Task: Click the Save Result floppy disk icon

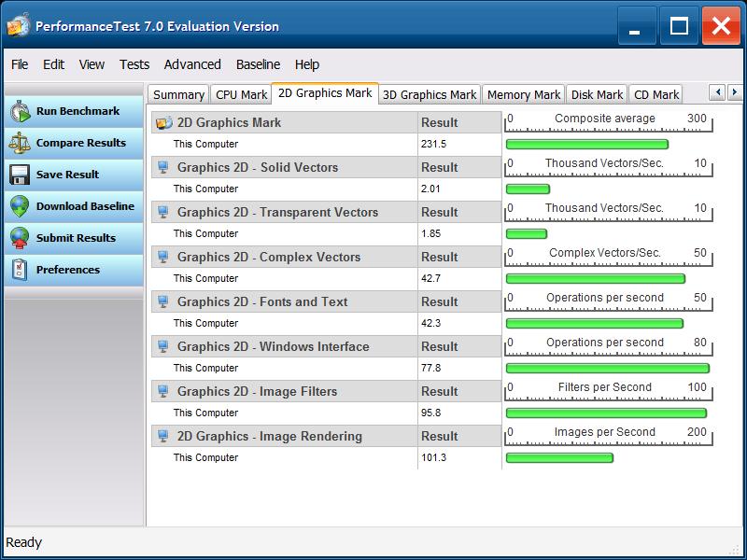Action: [20, 175]
